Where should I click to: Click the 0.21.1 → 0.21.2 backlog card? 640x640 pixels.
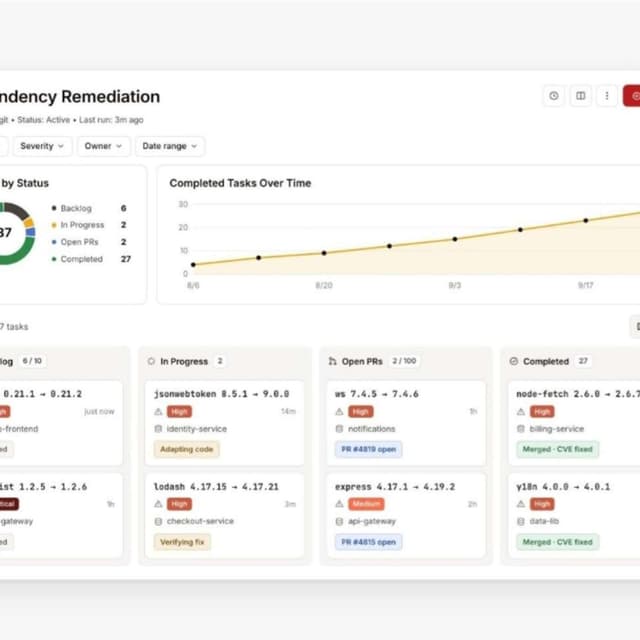pos(61,423)
